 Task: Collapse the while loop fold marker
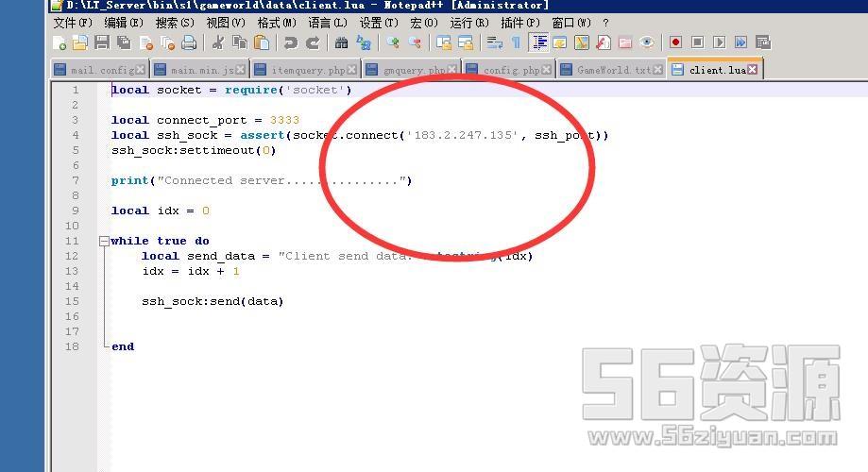pyautogui.click(x=103, y=242)
